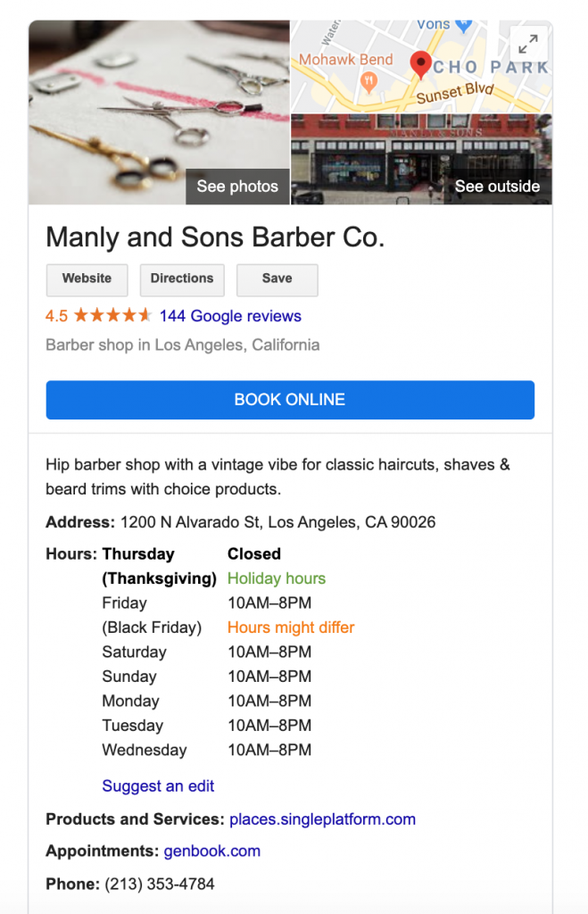Click the red location pin on the map

pos(421,64)
